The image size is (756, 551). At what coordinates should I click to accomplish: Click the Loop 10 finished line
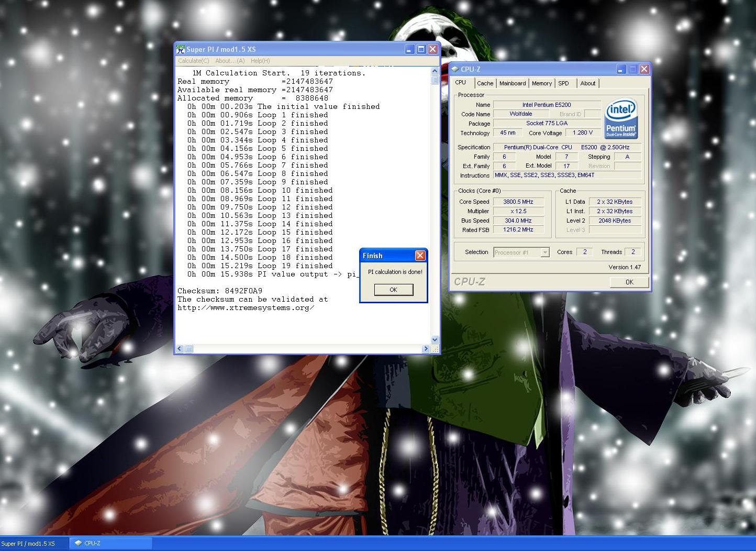[260, 191]
